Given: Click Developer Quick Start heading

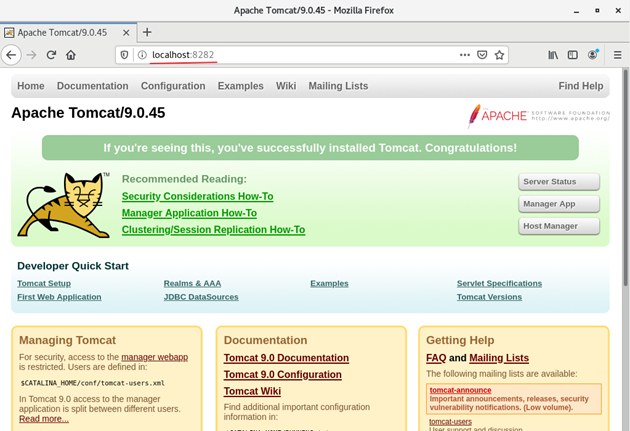Looking at the screenshot, I should click(73, 266).
